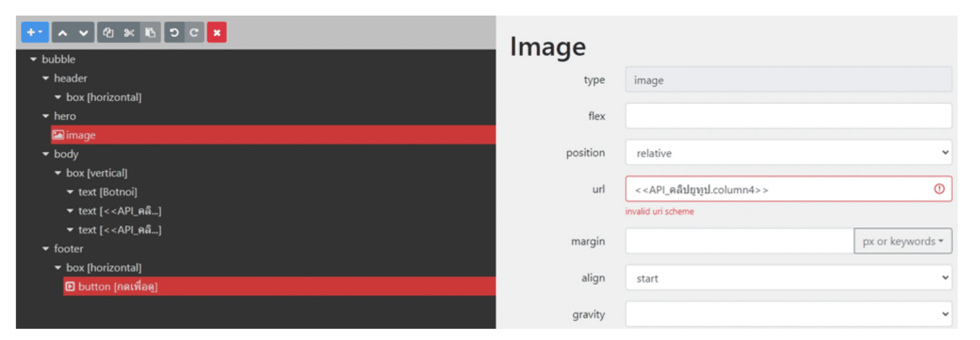This screenshot has width=980, height=340.
Task: Click into the flex input field
Action: 788,116
